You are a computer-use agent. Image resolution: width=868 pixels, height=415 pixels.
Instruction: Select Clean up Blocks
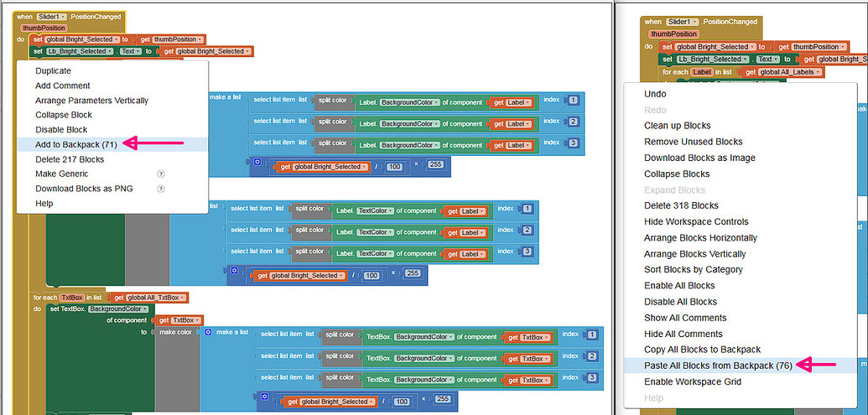[x=677, y=126]
